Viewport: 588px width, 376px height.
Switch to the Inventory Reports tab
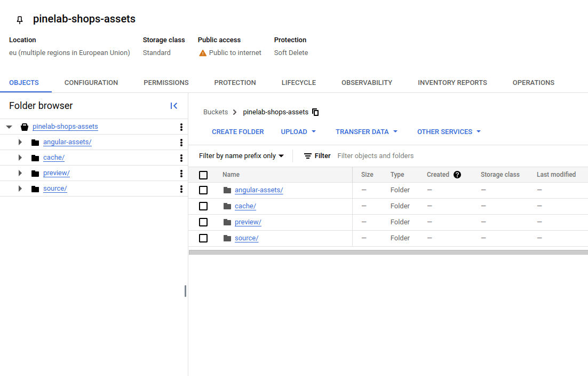pos(452,83)
